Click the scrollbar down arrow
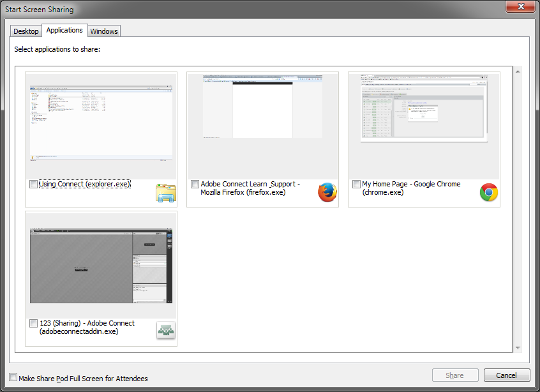 pos(518,347)
